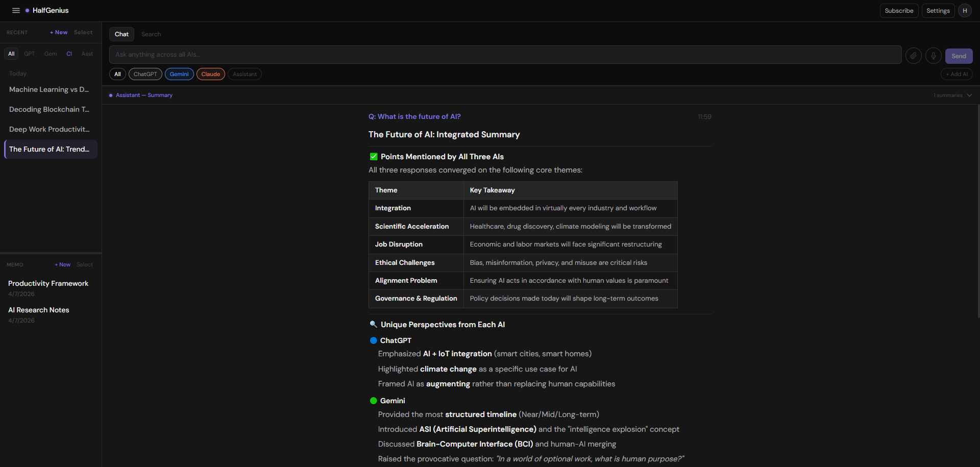
Task: Click the 11:59 message timestamp
Action: coord(704,117)
